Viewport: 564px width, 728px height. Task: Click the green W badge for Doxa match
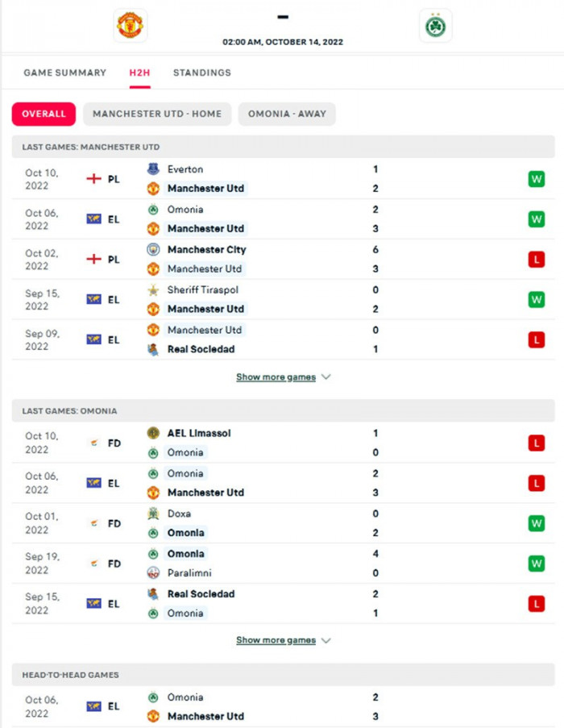click(537, 523)
